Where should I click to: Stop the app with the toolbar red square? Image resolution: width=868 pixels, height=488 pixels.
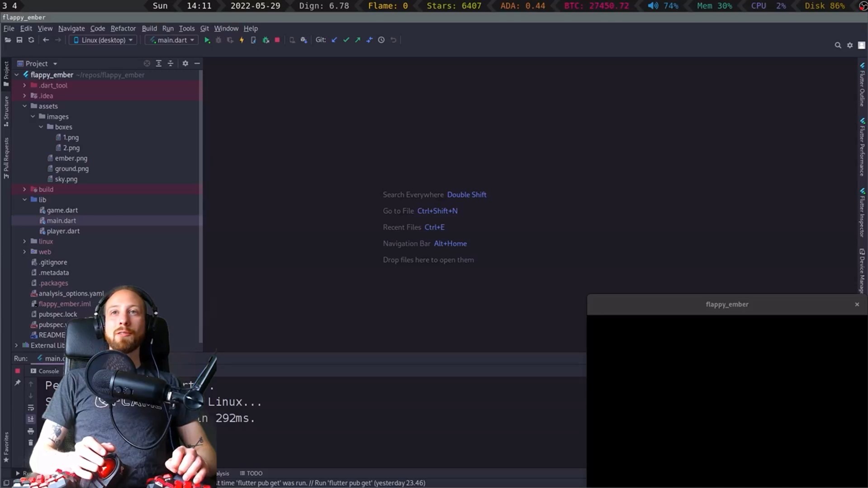point(277,40)
